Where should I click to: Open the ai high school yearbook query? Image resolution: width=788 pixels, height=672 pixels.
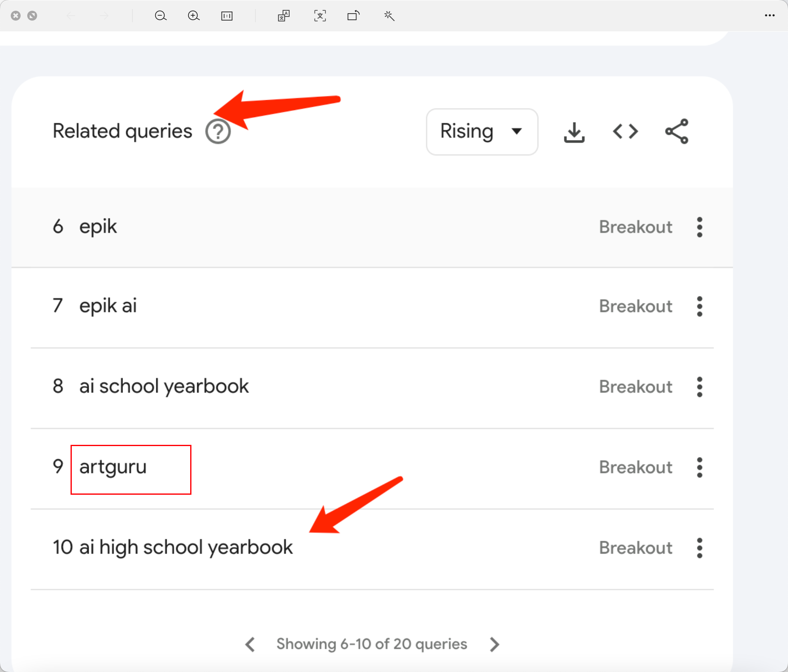[x=186, y=548]
